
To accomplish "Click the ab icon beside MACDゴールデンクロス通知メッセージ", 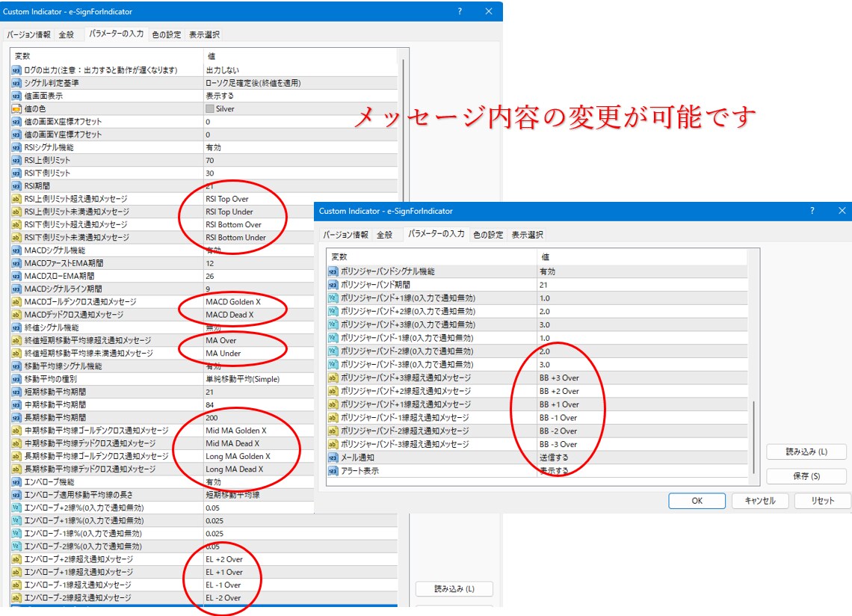I will (x=16, y=302).
